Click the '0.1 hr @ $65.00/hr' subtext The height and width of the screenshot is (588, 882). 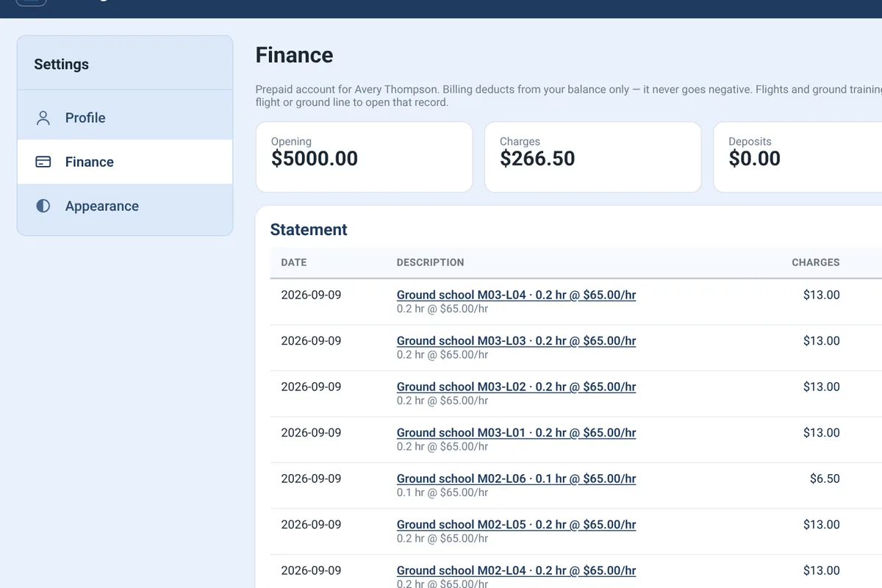442,492
